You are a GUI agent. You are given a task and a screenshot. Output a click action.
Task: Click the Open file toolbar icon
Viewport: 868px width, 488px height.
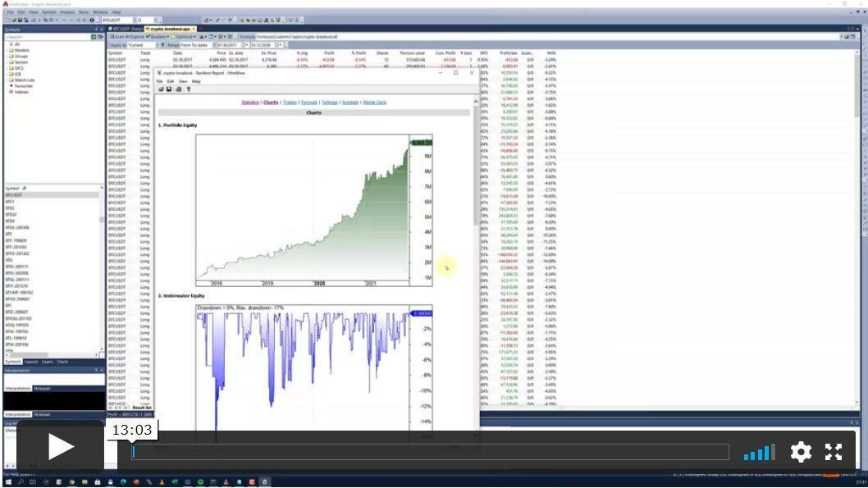coord(14,20)
